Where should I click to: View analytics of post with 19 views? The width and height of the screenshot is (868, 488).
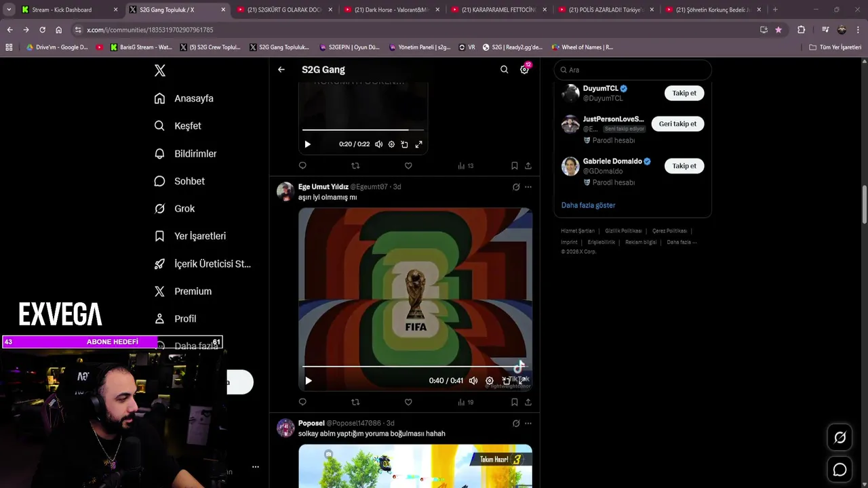[x=465, y=402]
